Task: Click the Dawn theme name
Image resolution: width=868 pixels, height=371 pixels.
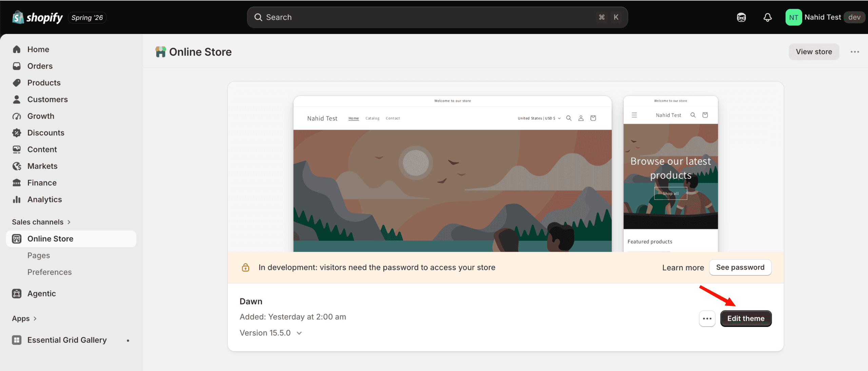Action: click(x=251, y=301)
